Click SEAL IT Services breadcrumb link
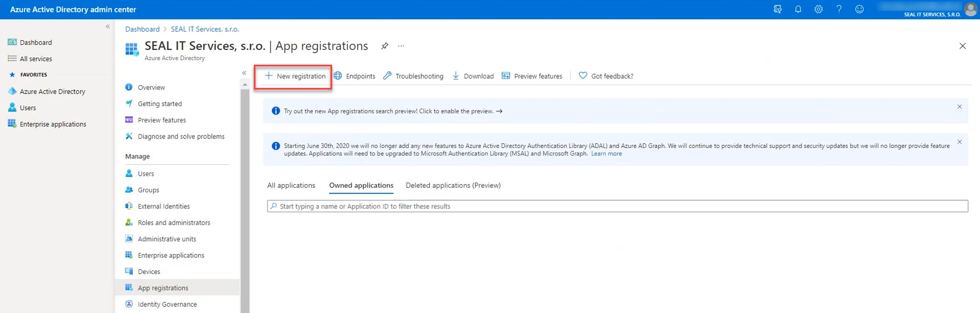The height and width of the screenshot is (313, 980). pos(205,29)
